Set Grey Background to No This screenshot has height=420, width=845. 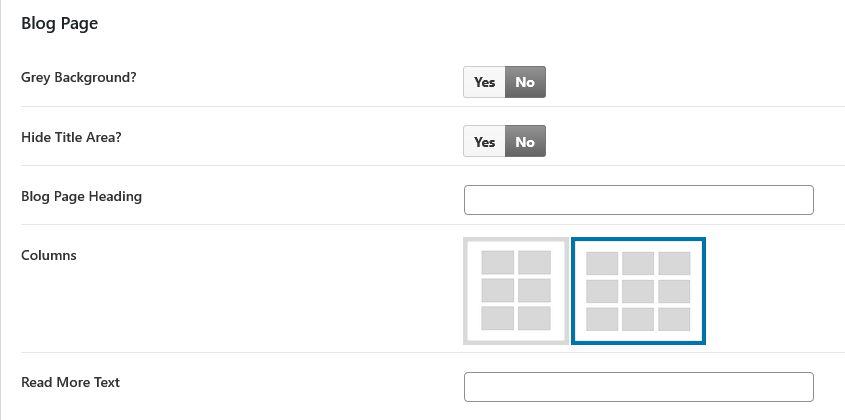coord(525,82)
